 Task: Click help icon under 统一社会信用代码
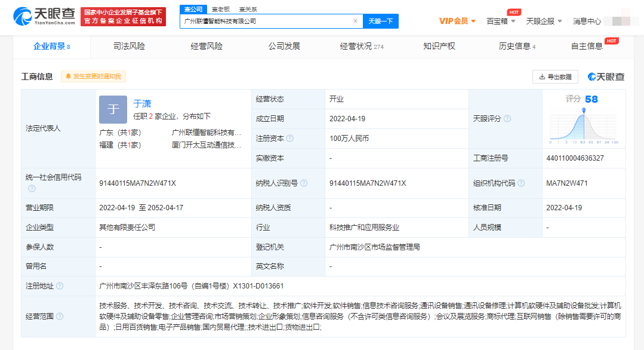point(32,189)
